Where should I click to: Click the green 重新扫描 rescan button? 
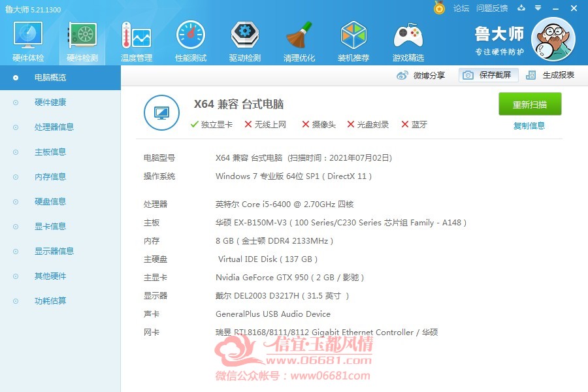click(x=530, y=104)
